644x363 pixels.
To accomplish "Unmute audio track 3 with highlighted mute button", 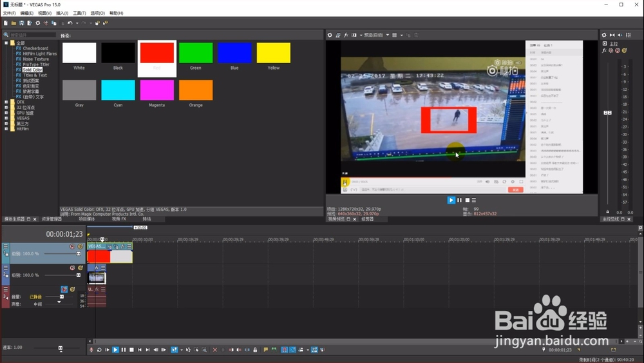I will (64, 289).
